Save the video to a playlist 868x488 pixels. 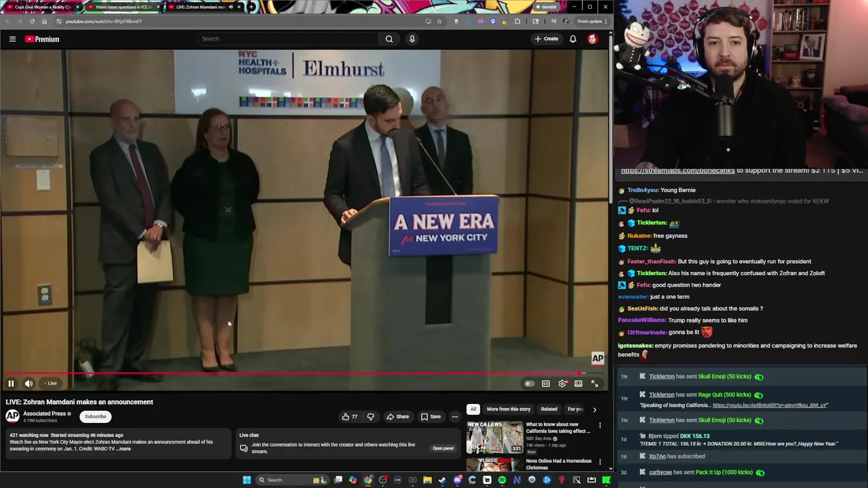(431, 417)
